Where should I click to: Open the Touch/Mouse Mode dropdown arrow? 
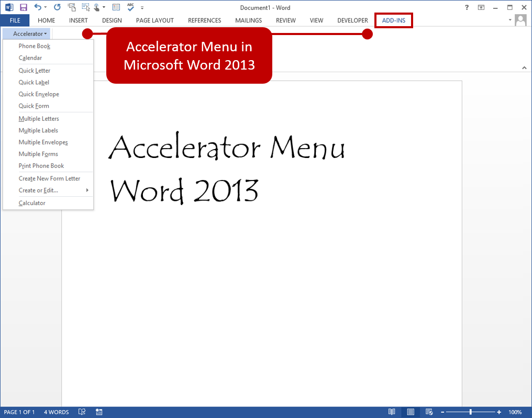click(104, 7)
